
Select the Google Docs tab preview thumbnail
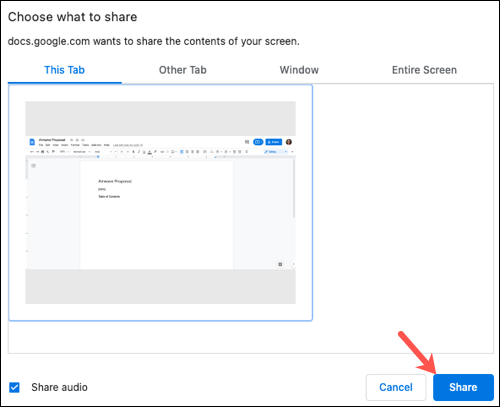160,203
